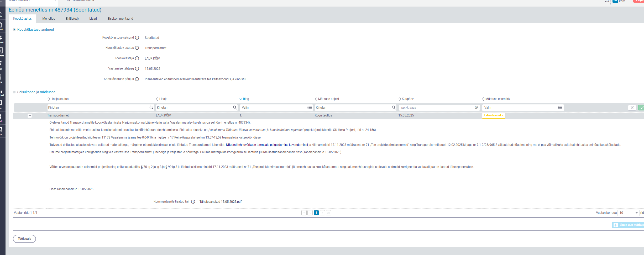Open rows-per-page dropdown showing 10
This screenshot has width=644, height=255.
(629, 213)
